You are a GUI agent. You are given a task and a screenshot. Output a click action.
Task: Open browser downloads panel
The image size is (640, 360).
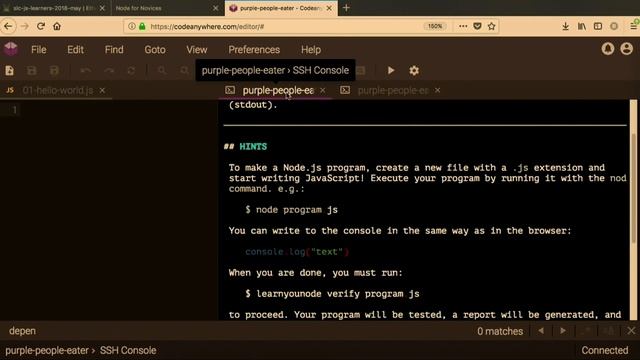pyautogui.click(x=565, y=27)
